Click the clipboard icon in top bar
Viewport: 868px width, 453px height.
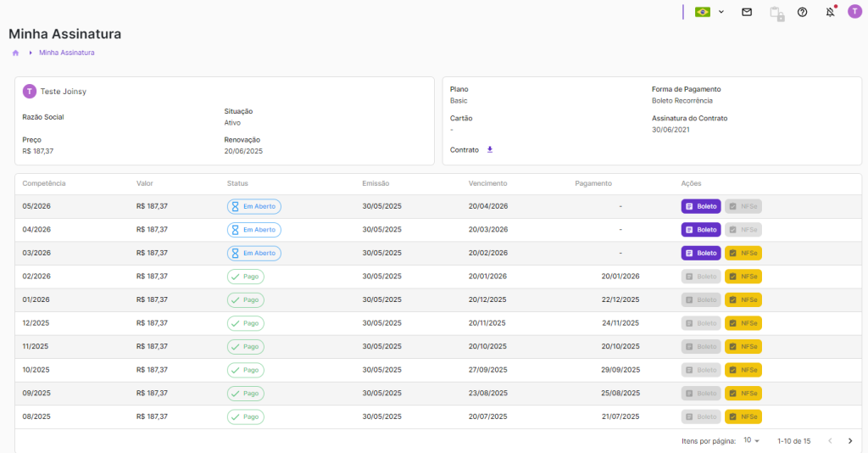[x=776, y=13]
